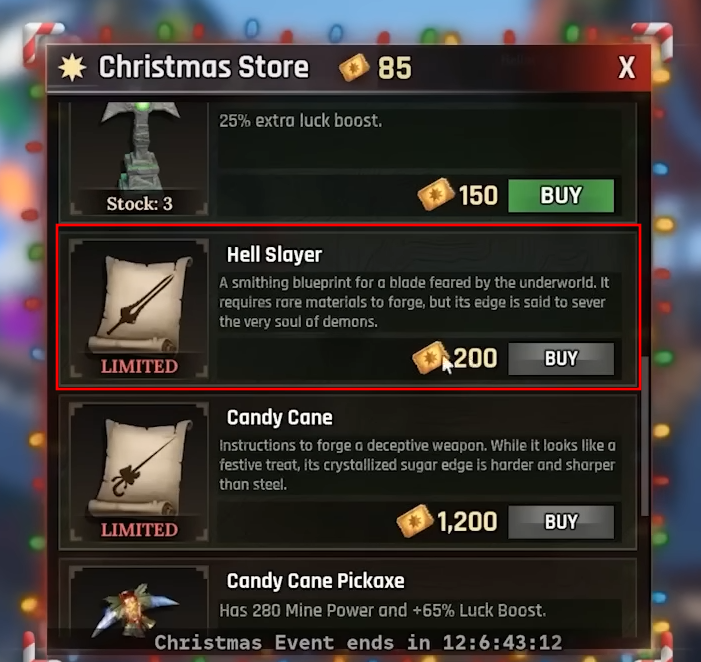Select the Hell Slayer item title
This screenshot has height=662, width=701.
[x=274, y=255]
